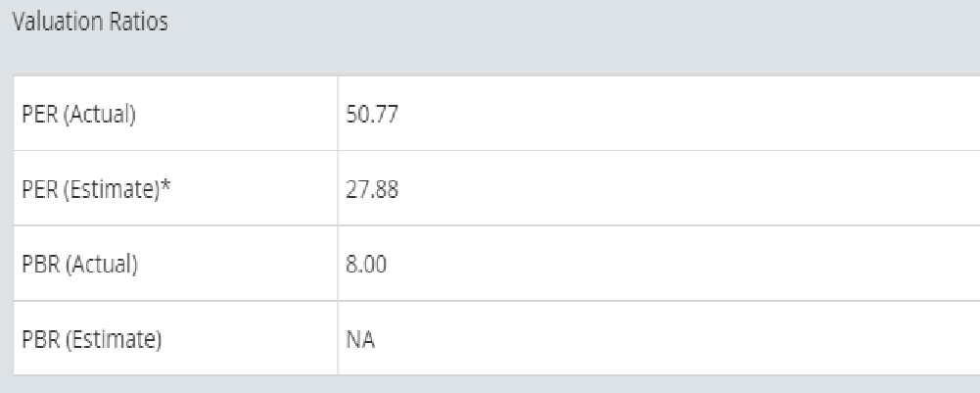
Task: Select the PER (Actual) label
Action: [x=78, y=114]
